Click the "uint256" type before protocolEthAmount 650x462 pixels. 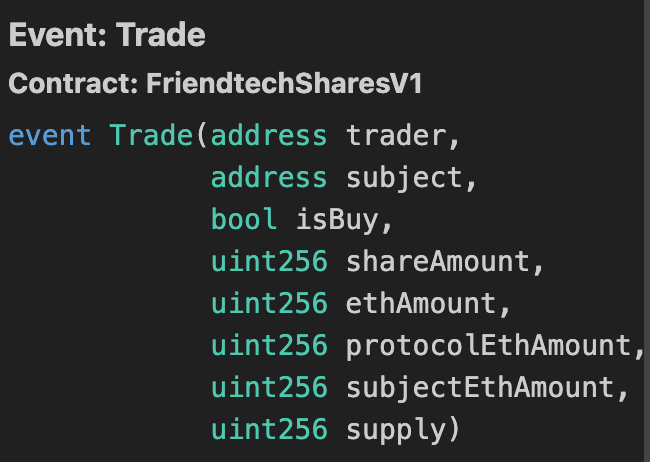click(x=269, y=345)
